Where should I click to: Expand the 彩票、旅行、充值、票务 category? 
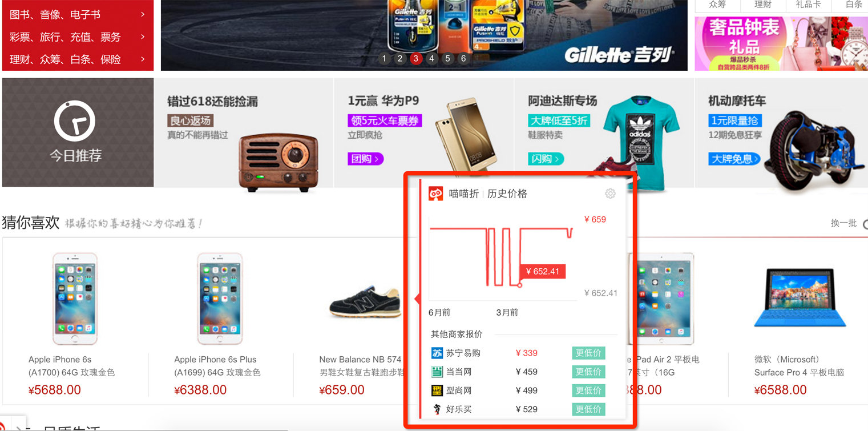78,37
